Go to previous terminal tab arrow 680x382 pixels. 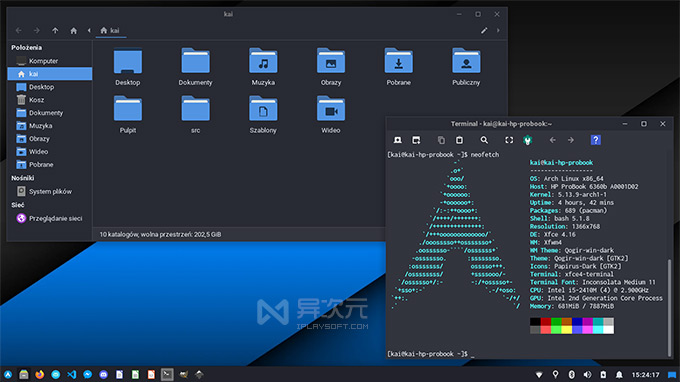(x=552, y=140)
